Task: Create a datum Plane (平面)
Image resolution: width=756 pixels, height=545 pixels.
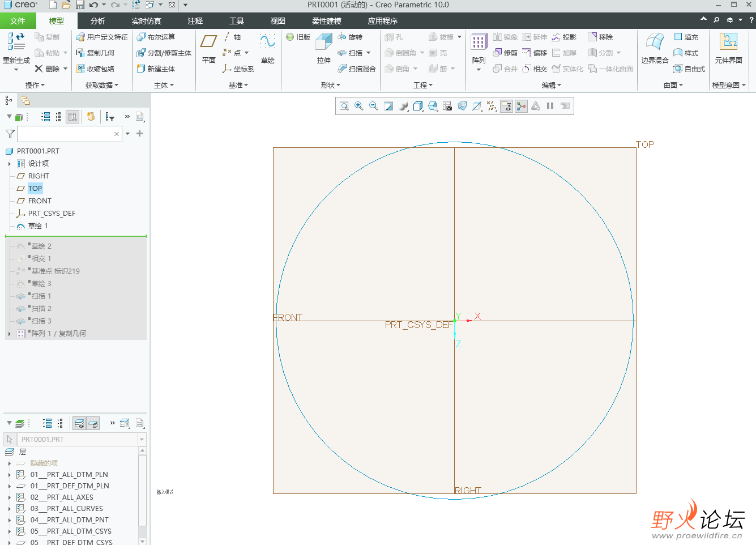Action: click(208, 48)
